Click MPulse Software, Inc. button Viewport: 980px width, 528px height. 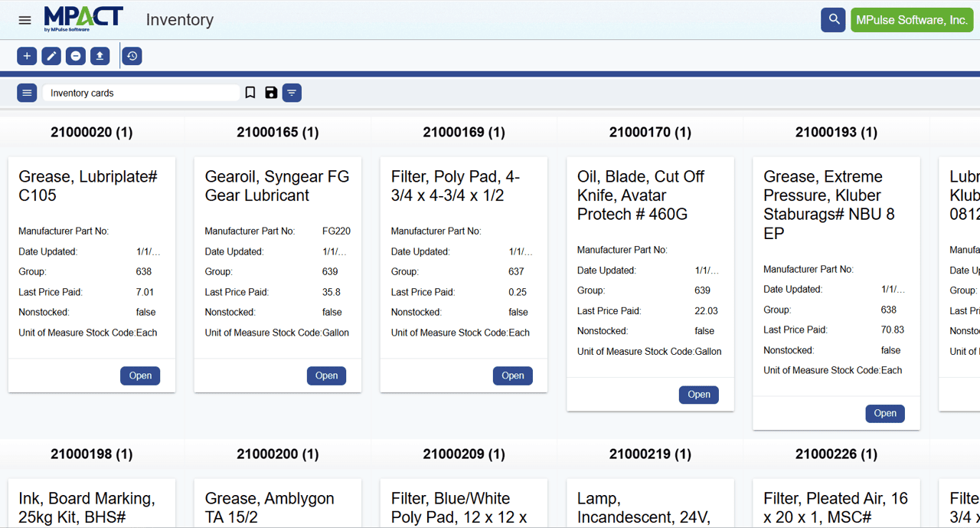coord(912,20)
